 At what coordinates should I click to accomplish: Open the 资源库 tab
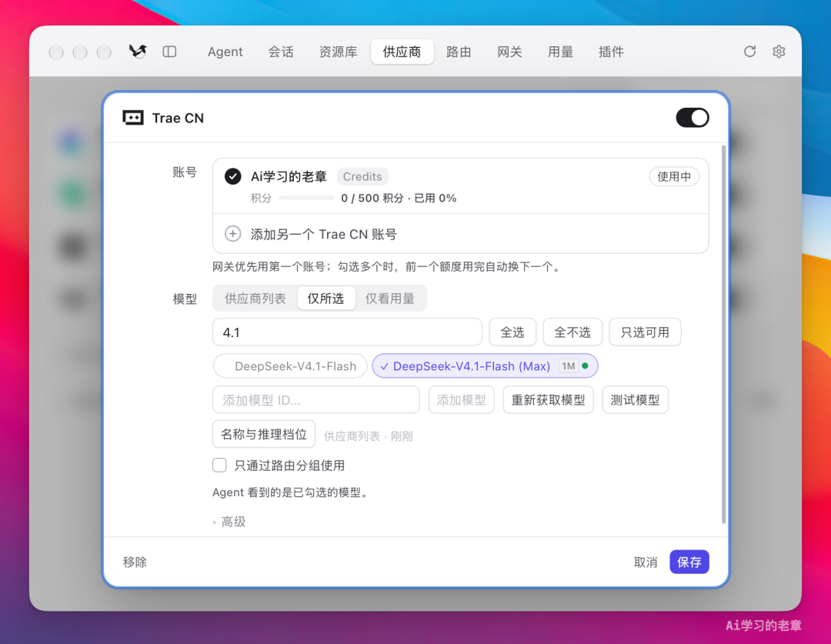(x=338, y=52)
